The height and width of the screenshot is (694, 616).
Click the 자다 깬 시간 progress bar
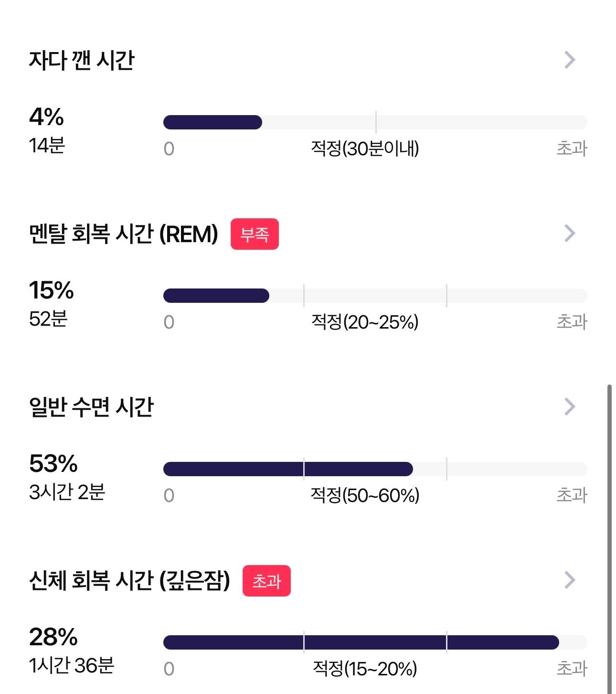[375, 122]
